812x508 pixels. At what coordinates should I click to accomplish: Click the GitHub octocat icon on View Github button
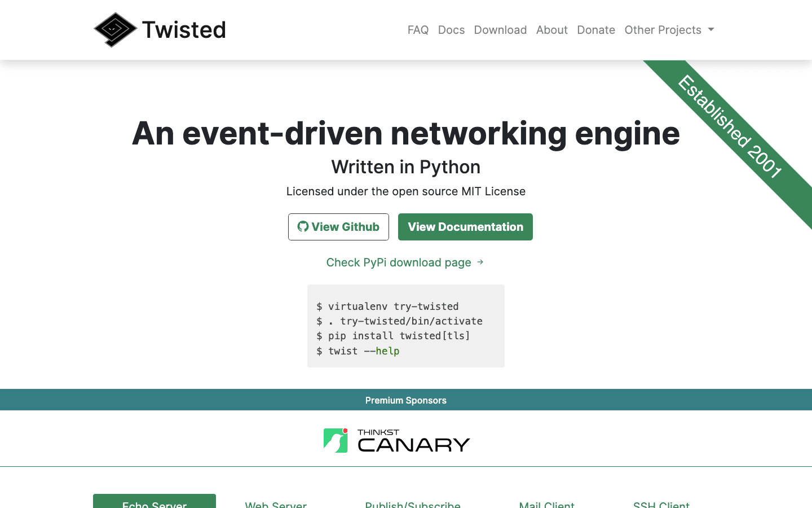[x=303, y=226]
